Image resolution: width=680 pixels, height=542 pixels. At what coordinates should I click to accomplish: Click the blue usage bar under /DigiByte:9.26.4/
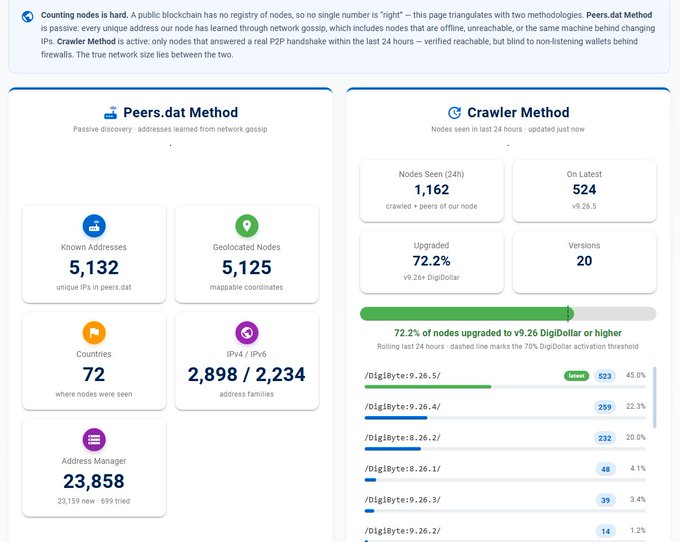pos(396,418)
